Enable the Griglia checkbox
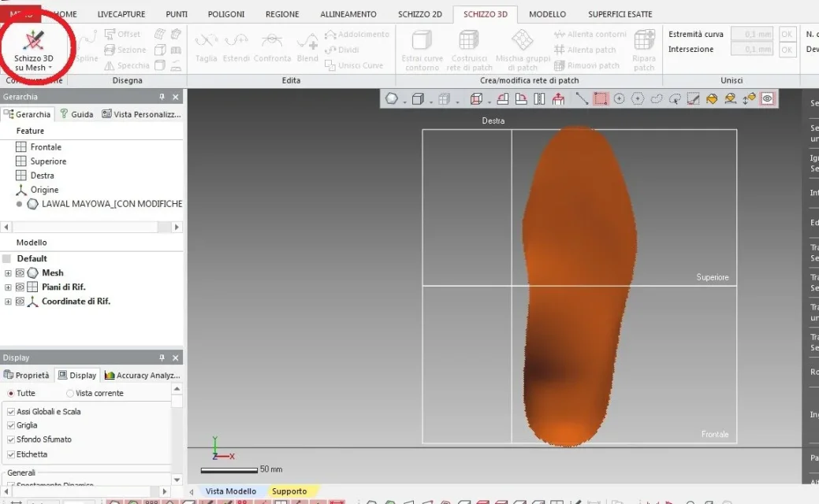 click(11, 425)
